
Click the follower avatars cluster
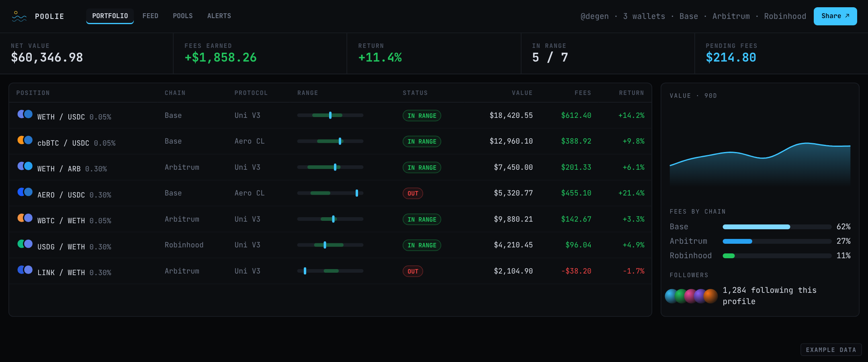[691, 296]
